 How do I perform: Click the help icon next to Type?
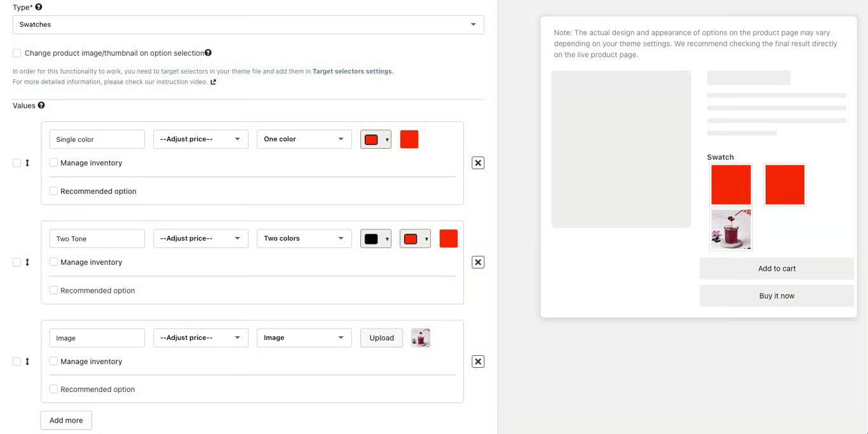click(39, 7)
